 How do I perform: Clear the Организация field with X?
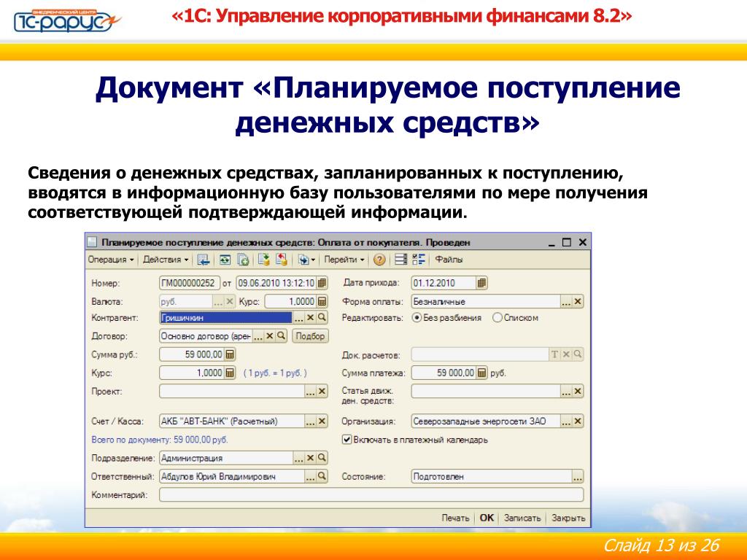pyautogui.click(x=578, y=421)
